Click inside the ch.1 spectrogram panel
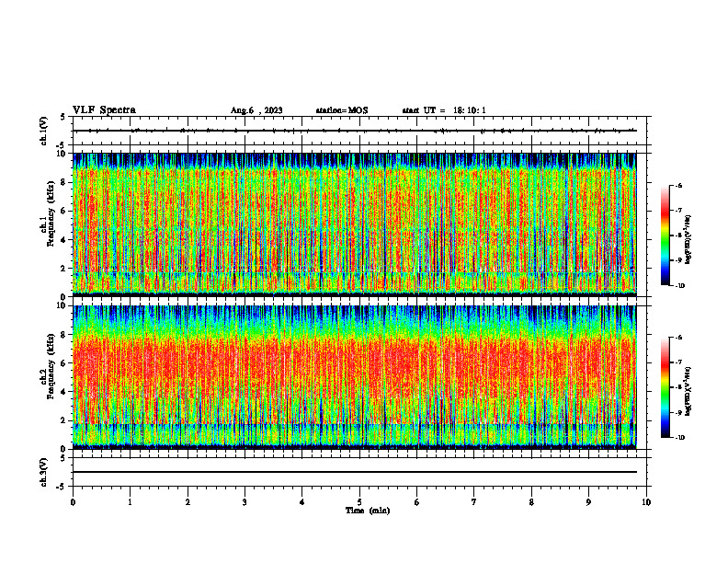The image size is (728, 563). 355,224
